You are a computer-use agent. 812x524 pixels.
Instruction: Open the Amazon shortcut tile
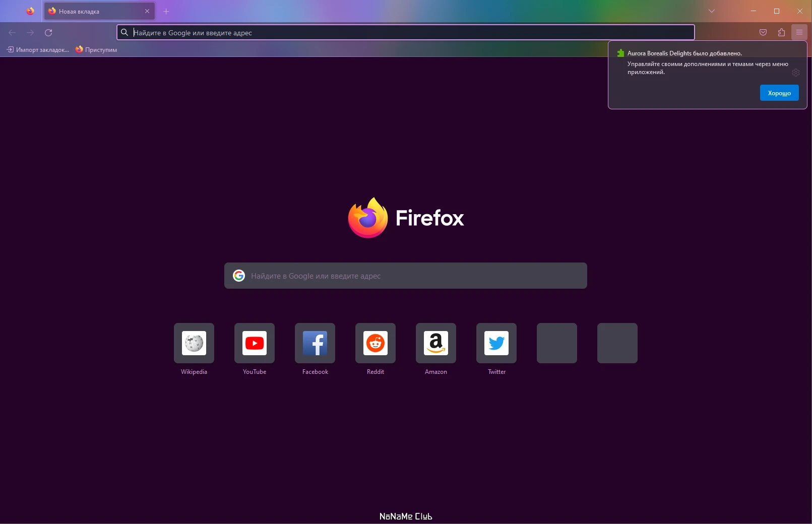[x=436, y=343]
